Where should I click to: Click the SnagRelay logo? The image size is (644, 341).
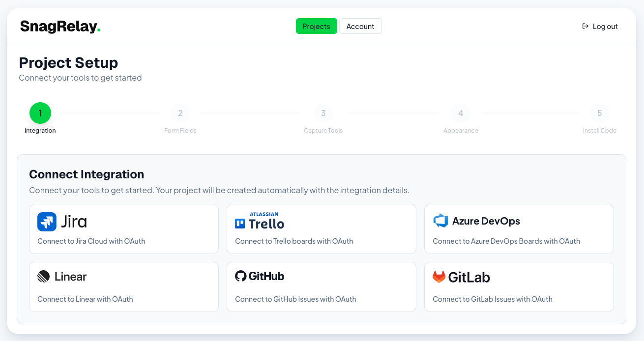coord(60,26)
